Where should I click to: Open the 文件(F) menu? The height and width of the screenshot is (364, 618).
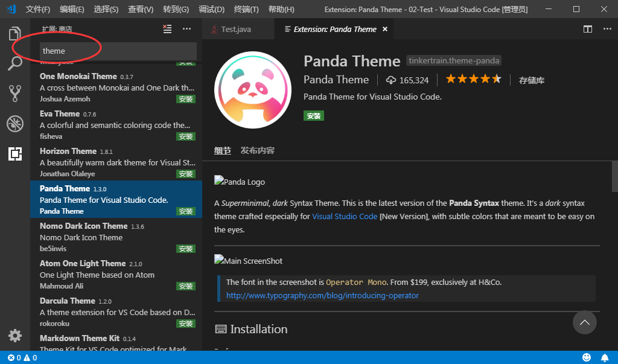pos(38,10)
